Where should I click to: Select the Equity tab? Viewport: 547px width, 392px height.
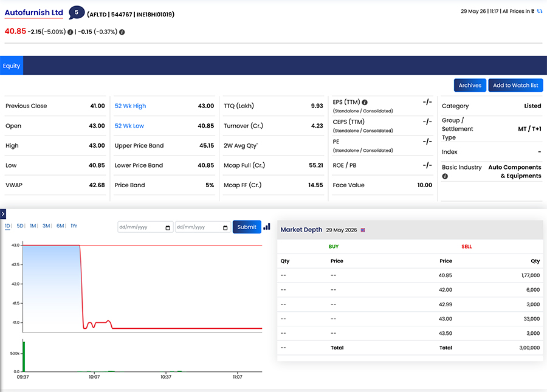click(12, 66)
